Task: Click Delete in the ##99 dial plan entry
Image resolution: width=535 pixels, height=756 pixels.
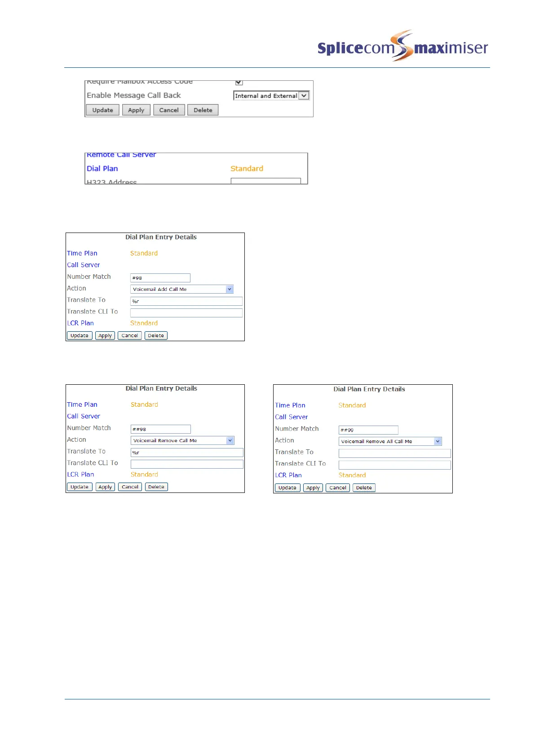Action: pyautogui.click(x=364, y=488)
